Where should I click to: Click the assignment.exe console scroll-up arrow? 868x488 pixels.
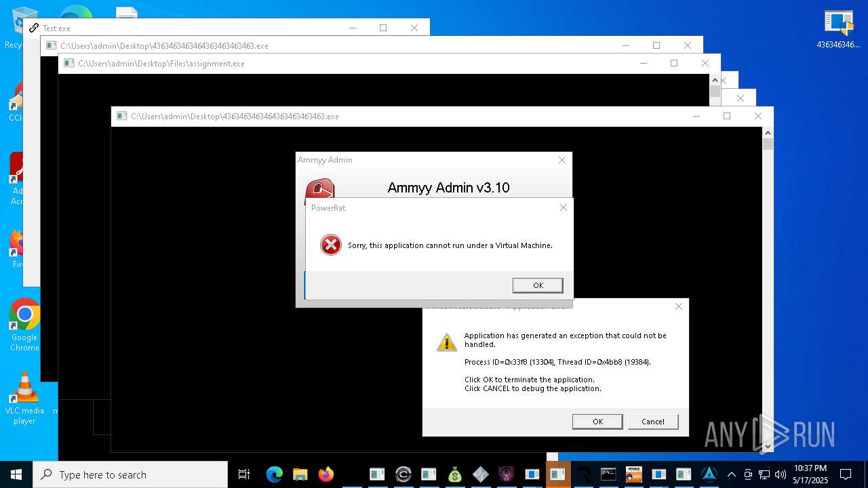715,80
